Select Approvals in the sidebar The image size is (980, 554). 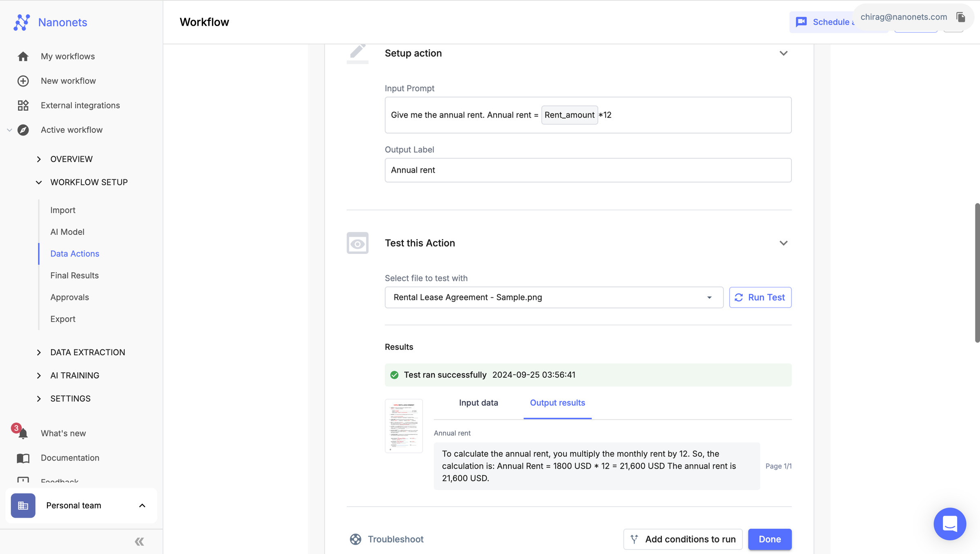69,297
